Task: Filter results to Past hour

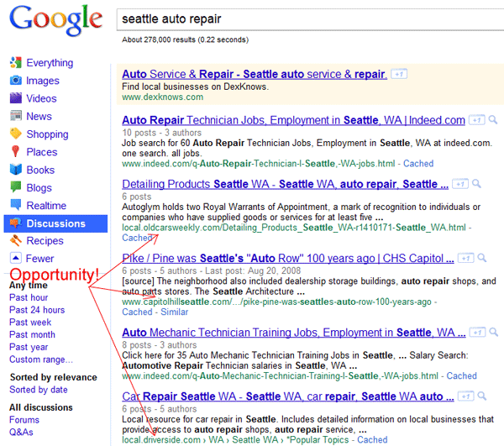Action: pyautogui.click(x=29, y=297)
